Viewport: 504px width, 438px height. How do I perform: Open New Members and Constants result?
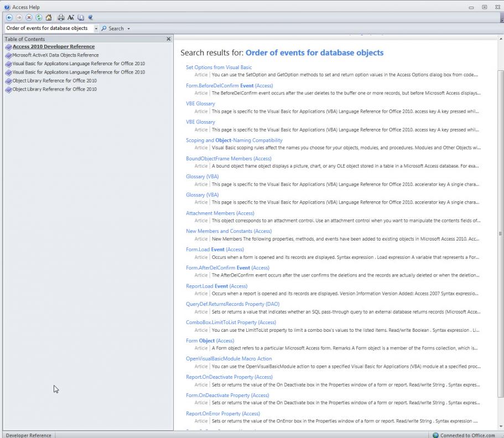click(x=229, y=231)
